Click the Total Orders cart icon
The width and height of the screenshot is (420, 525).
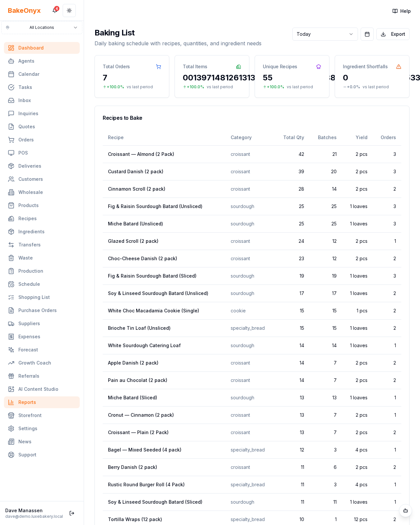point(158,67)
